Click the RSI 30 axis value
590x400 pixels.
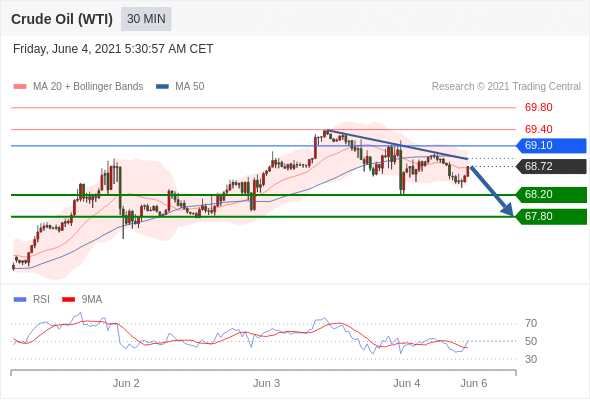click(531, 359)
